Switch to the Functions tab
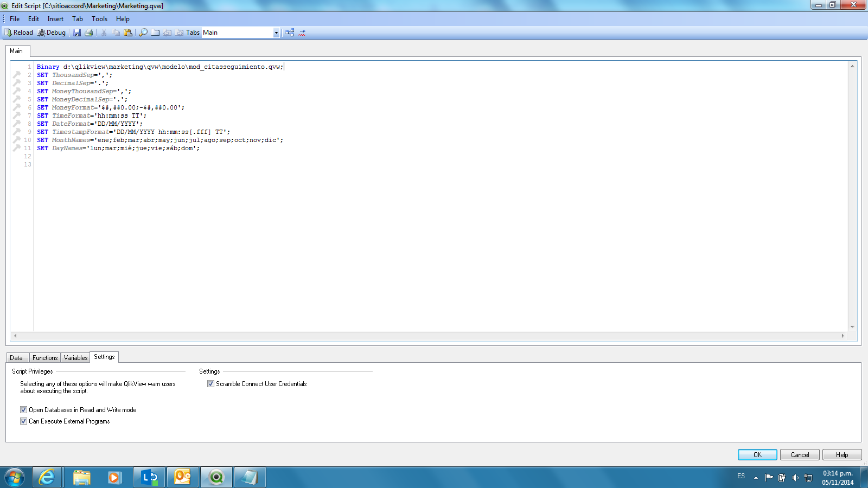Image resolution: width=868 pixels, height=488 pixels. point(44,358)
